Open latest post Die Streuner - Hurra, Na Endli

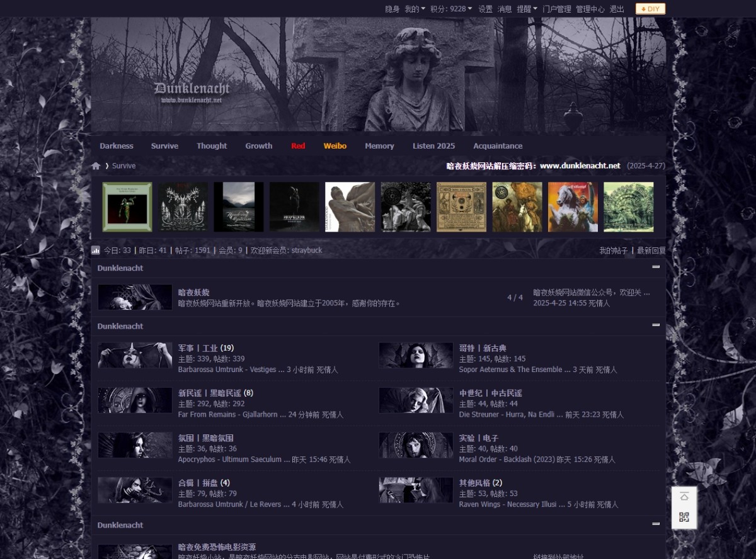(x=511, y=415)
